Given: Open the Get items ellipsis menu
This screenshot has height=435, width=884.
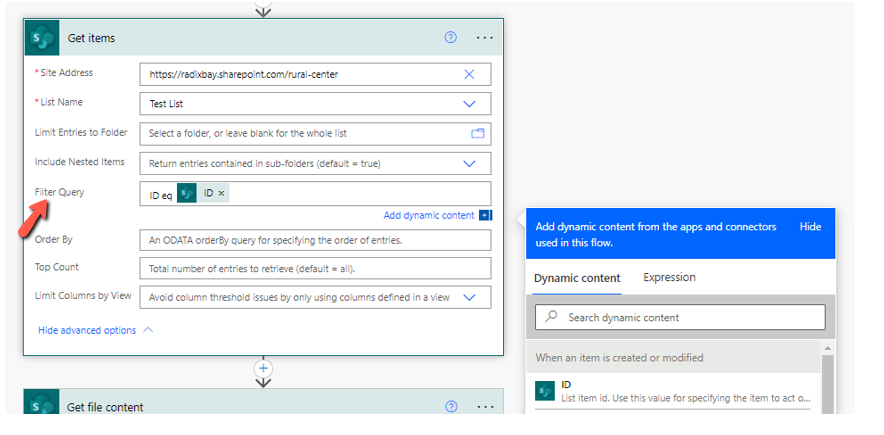Looking at the screenshot, I should (x=485, y=38).
